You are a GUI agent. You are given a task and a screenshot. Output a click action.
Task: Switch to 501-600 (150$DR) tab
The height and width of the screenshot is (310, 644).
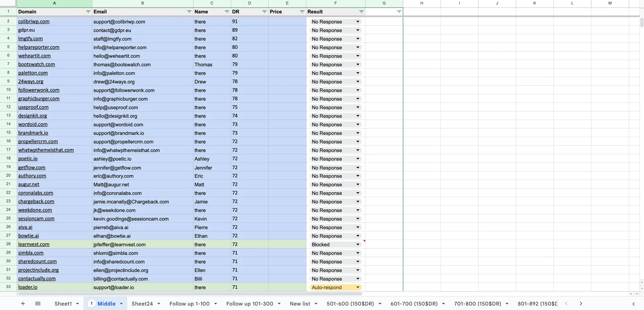tap(350, 304)
